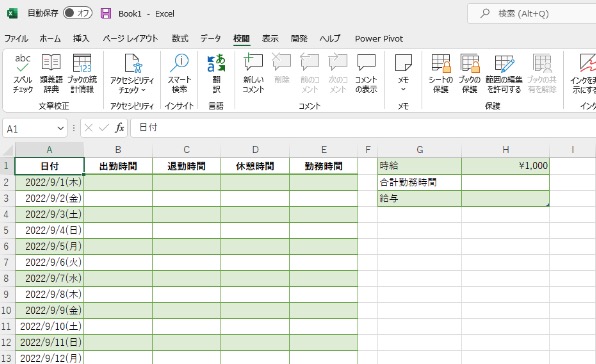The image size is (596, 364).
Task: Open the translate (翻訳) tool
Action: point(216,73)
